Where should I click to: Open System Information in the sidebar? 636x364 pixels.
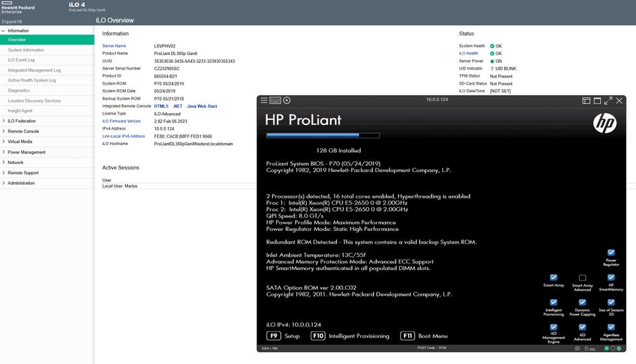tap(47, 50)
